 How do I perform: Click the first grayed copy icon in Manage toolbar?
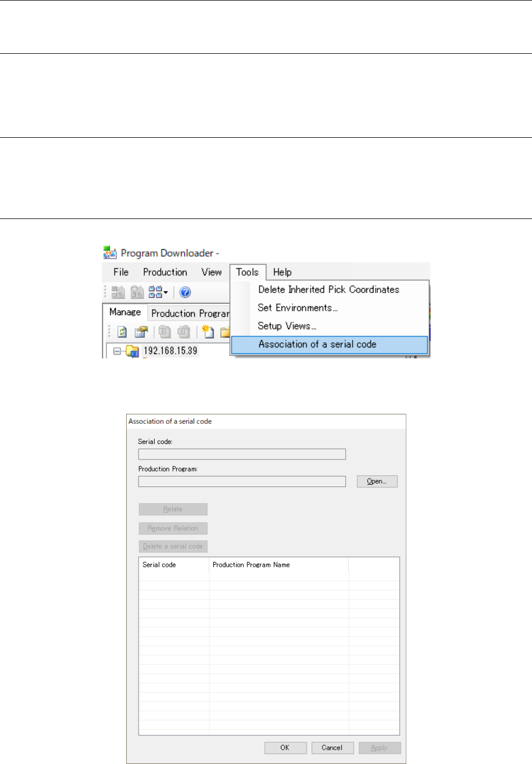(x=165, y=332)
